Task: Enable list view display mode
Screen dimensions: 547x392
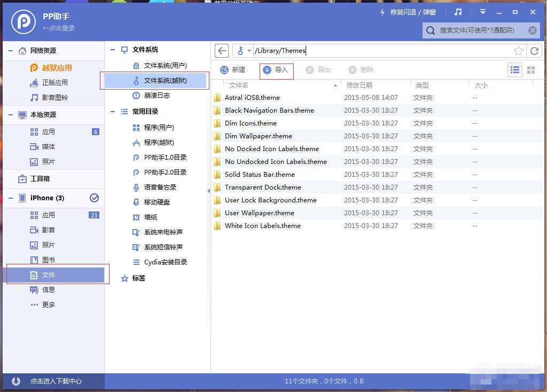Action: coord(514,69)
